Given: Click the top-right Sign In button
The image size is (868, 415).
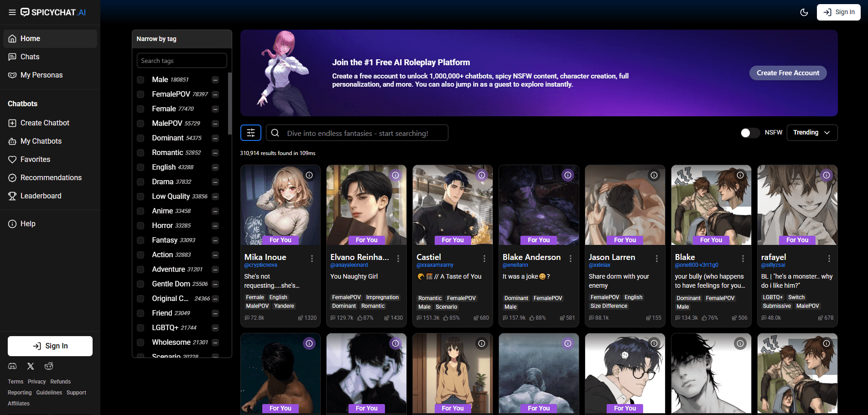Looking at the screenshot, I should tap(838, 12).
